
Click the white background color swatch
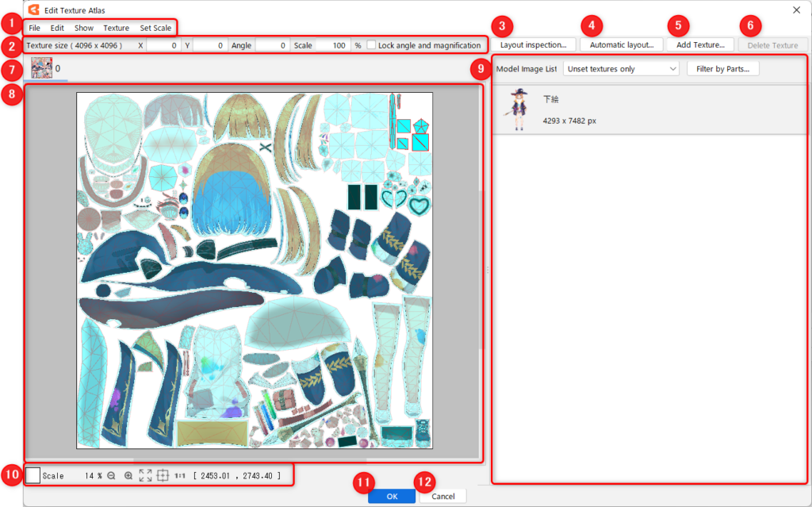coord(33,475)
